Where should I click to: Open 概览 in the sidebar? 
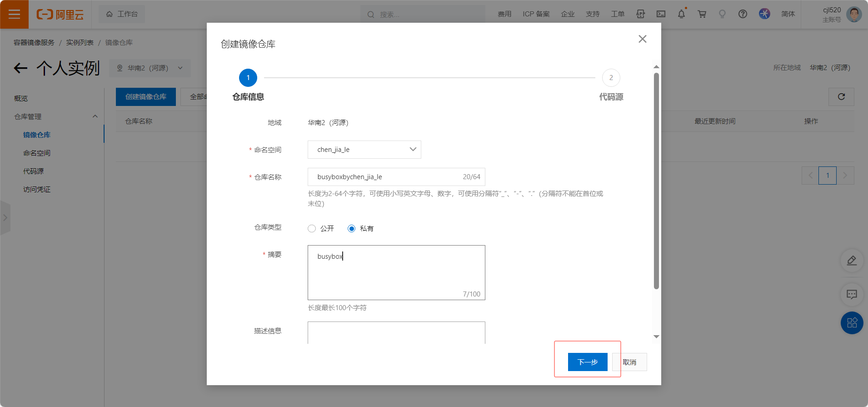(21, 98)
